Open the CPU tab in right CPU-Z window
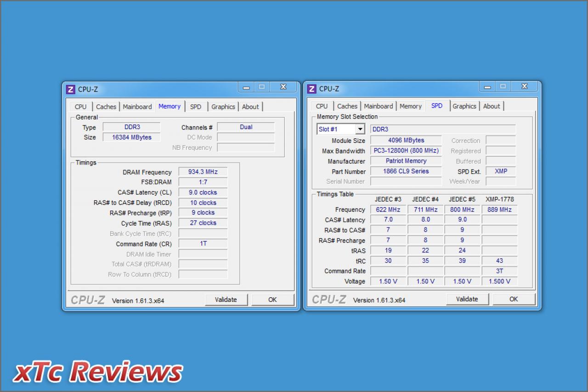588x392 pixels. coord(322,106)
